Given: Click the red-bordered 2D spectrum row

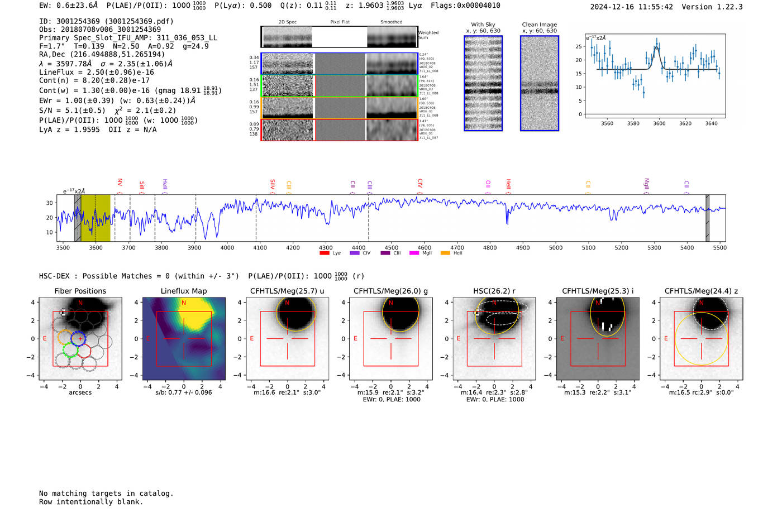Looking at the screenshot, I should (x=340, y=130).
